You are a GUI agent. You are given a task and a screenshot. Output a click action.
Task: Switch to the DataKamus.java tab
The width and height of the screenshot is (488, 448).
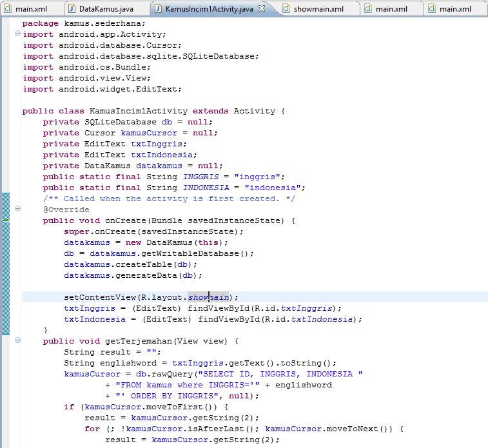click(x=106, y=9)
